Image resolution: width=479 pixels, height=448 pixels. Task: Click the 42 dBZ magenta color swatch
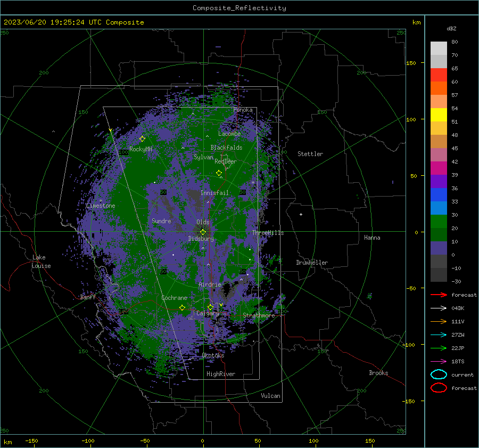click(x=439, y=168)
